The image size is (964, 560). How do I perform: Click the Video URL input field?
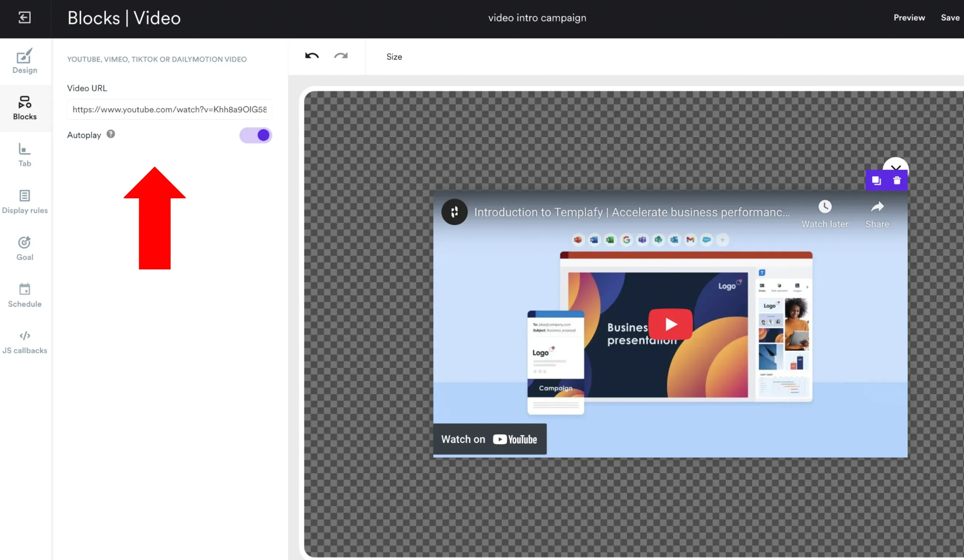[169, 109]
